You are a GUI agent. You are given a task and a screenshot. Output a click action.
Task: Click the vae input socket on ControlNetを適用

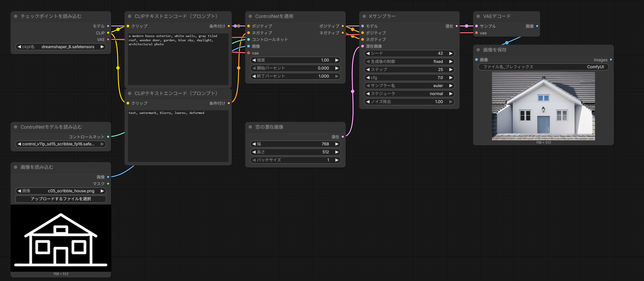pos(249,53)
